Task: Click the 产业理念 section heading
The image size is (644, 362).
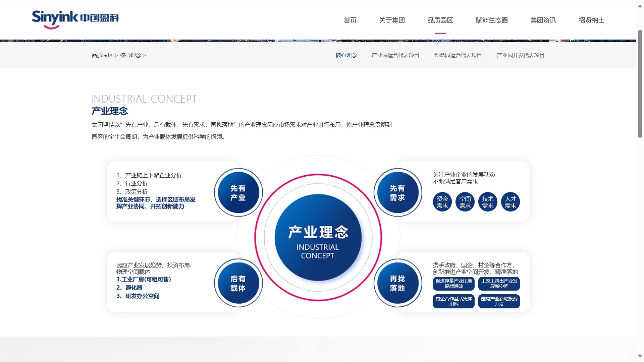Action: coord(110,111)
